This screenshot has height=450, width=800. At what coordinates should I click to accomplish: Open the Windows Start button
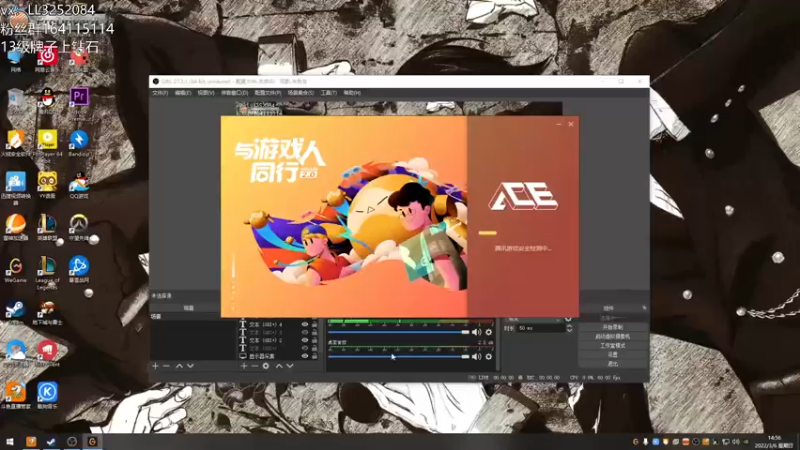(x=10, y=442)
